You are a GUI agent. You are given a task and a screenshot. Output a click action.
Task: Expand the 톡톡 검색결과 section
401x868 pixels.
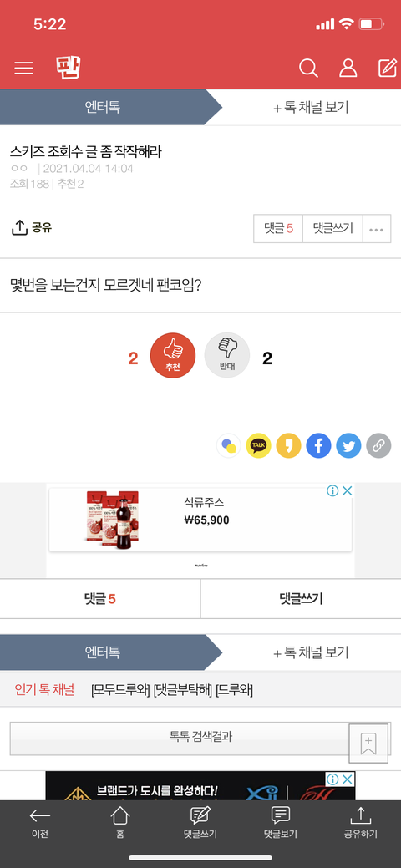[200, 739]
